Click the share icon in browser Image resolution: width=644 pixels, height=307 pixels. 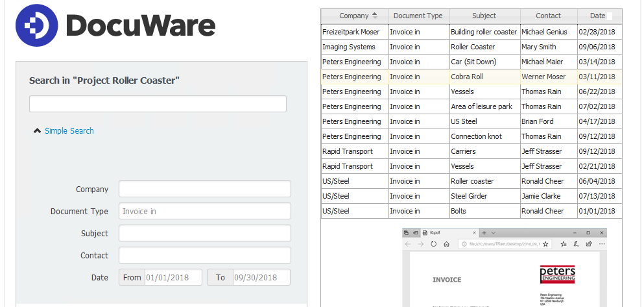(588, 244)
